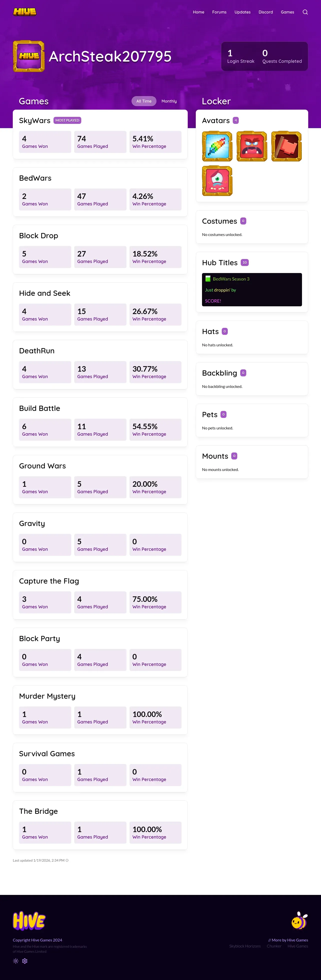Pick the crying one-eyed monster avatar

pos(217,181)
